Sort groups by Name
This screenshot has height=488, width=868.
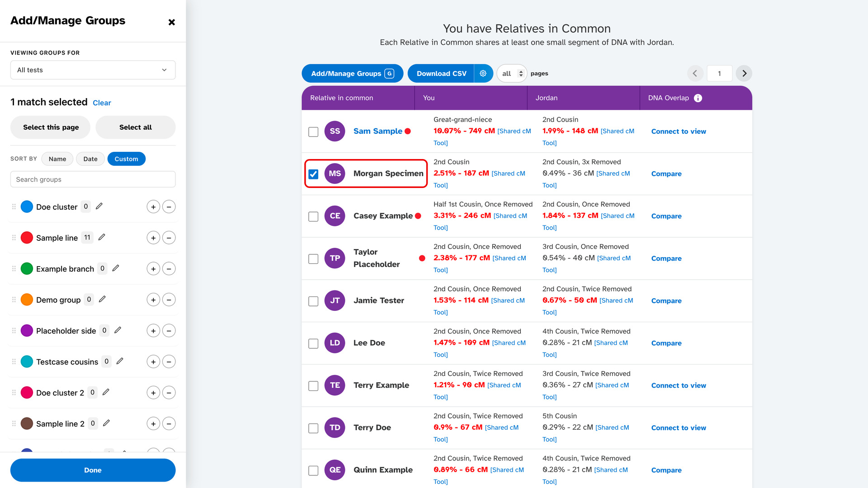57,159
